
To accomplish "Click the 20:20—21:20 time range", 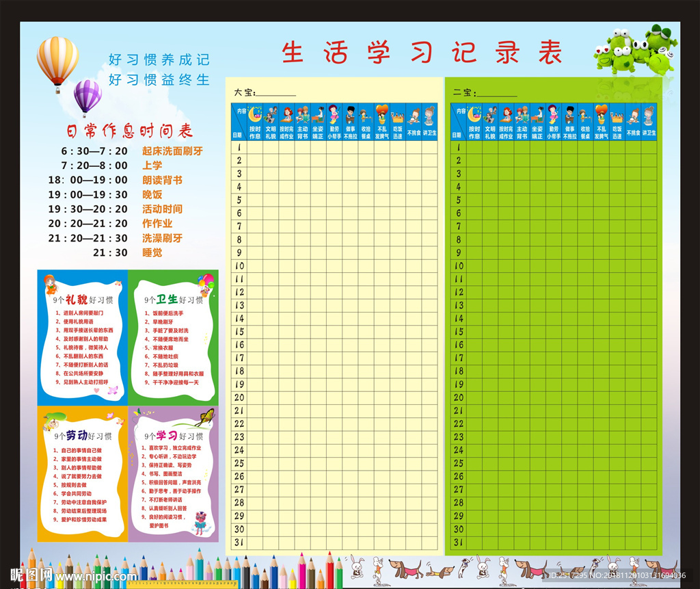I will 88,224.
